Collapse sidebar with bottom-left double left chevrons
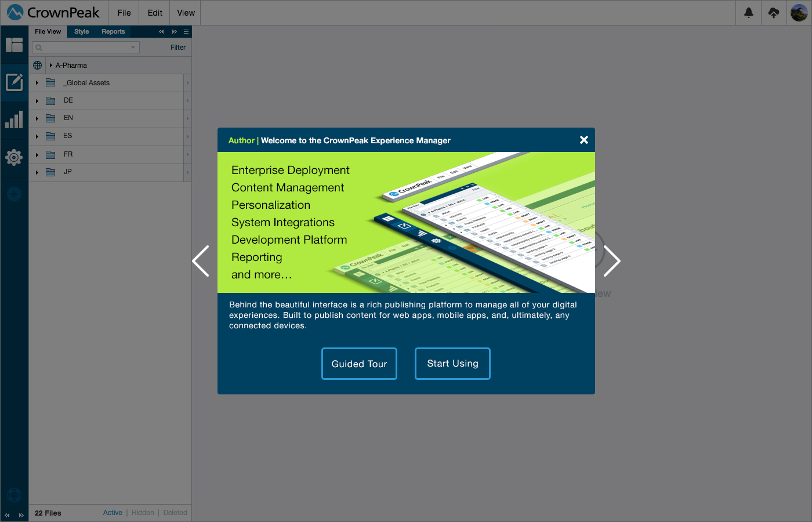Viewport: 812px width, 522px height. tap(7, 515)
